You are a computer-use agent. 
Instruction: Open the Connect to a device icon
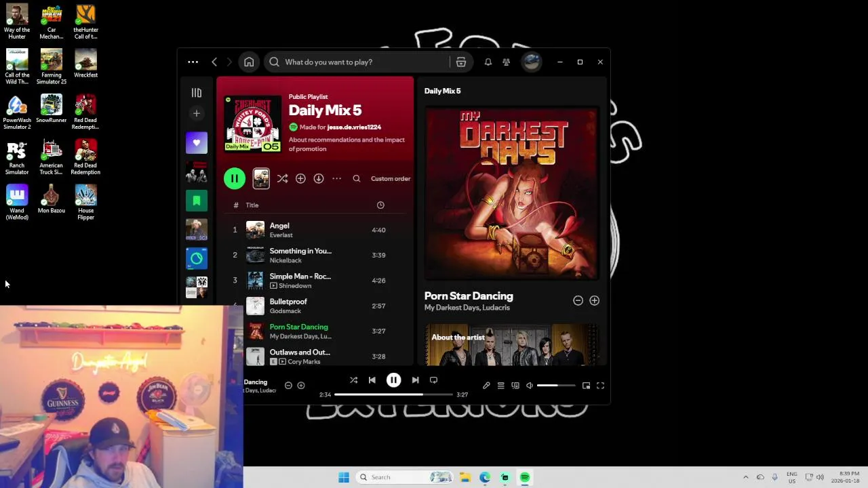[x=515, y=386]
